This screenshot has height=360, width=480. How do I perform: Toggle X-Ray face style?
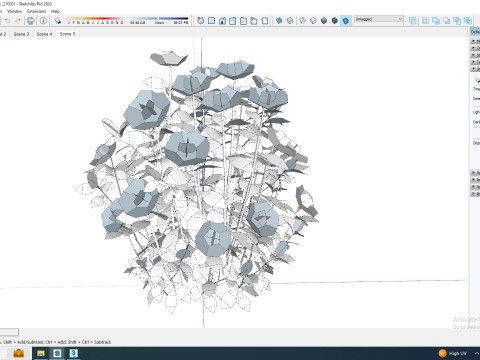point(279,21)
